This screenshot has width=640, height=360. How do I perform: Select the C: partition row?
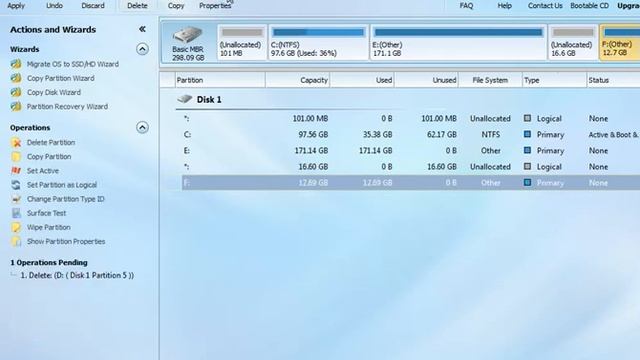411,134
